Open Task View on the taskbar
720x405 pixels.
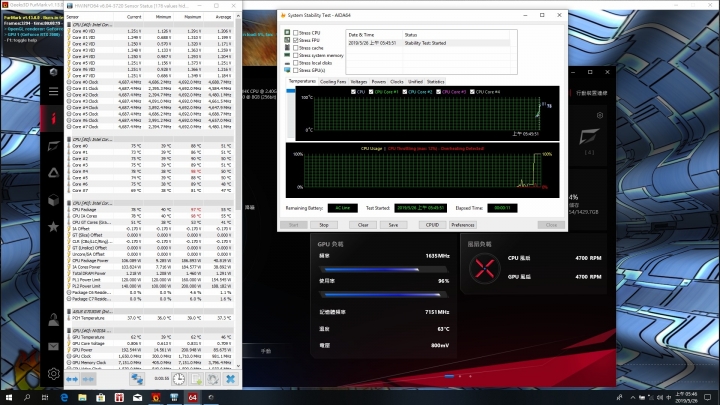(45, 398)
